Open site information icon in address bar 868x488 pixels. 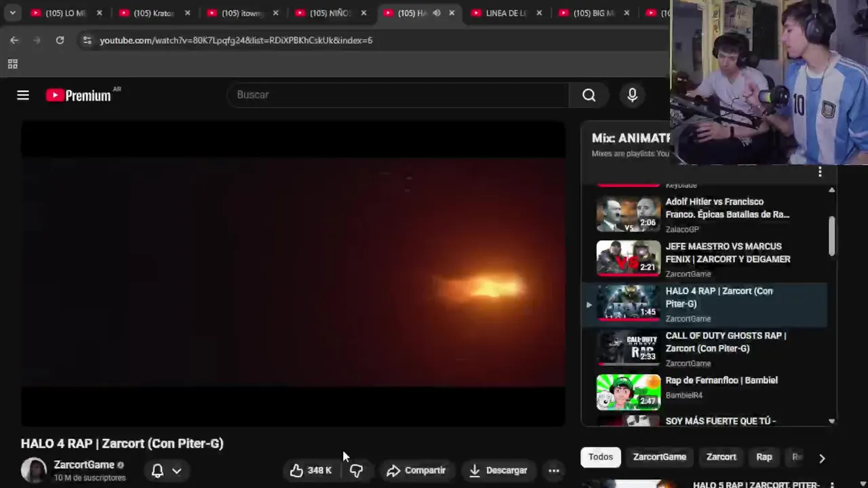point(87,41)
